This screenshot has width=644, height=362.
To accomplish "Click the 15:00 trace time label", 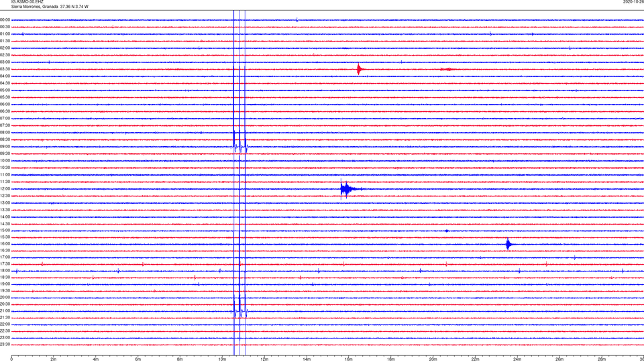I will click(5, 231).
